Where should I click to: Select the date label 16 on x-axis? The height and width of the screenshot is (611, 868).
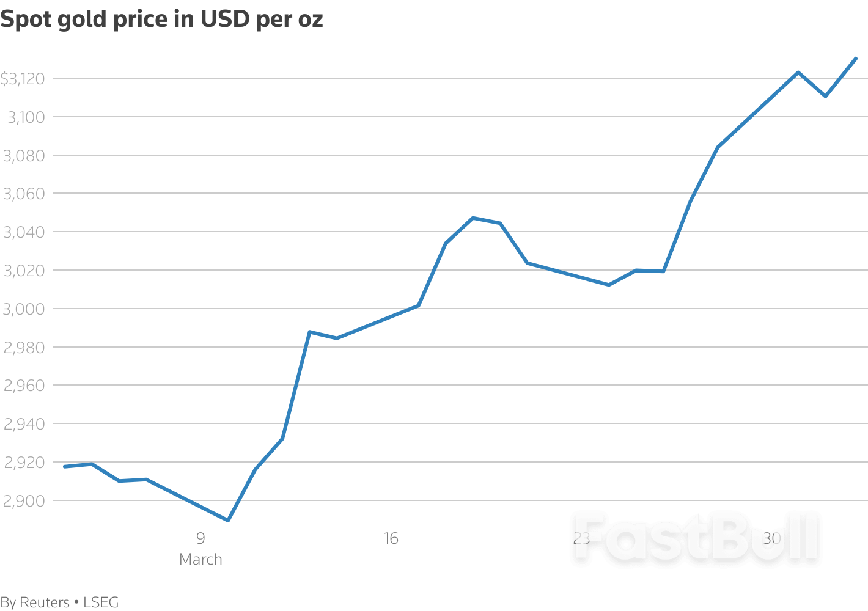pyautogui.click(x=391, y=538)
